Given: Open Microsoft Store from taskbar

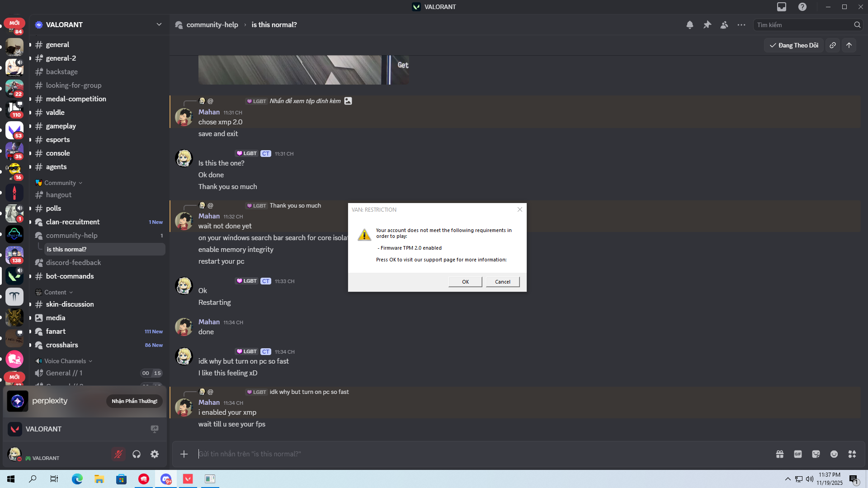Looking at the screenshot, I should (x=122, y=479).
